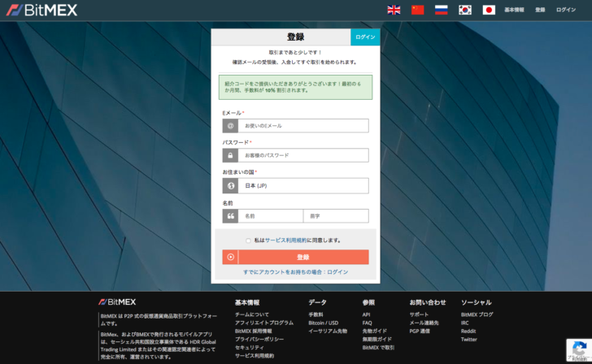592x364 pixels.
Task: Open 基本情報 in the top navigation
Action: [x=514, y=10]
